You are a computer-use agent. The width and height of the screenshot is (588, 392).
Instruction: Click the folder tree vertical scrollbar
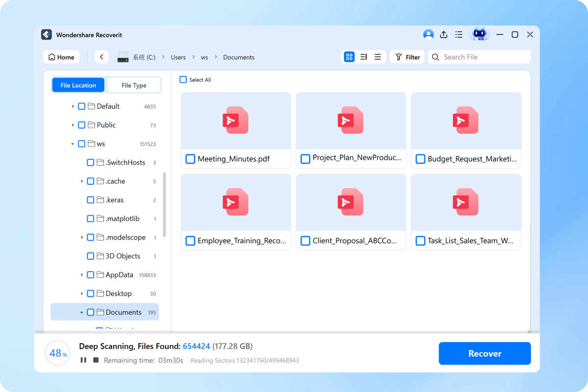coord(164,204)
